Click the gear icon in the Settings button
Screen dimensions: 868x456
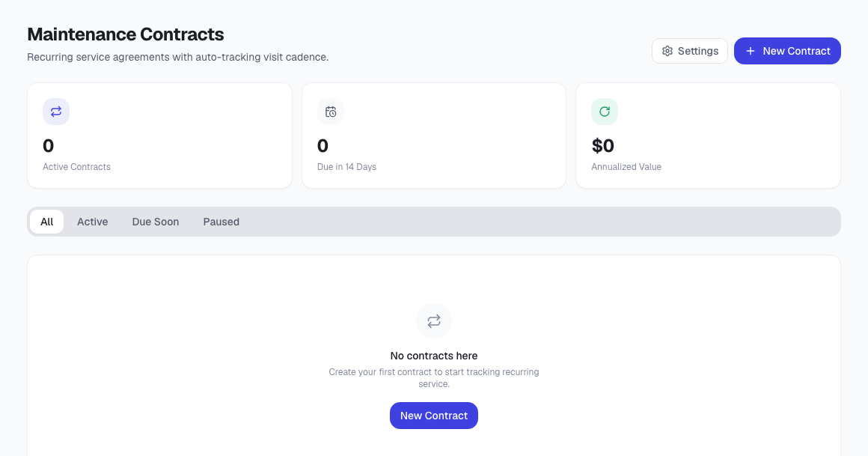pos(667,51)
